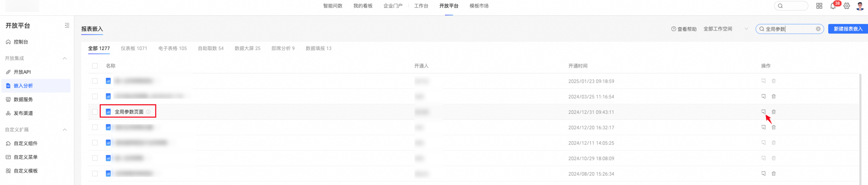Go to 工作台 in top navigation
The image size is (868, 185).
coord(421,6)
